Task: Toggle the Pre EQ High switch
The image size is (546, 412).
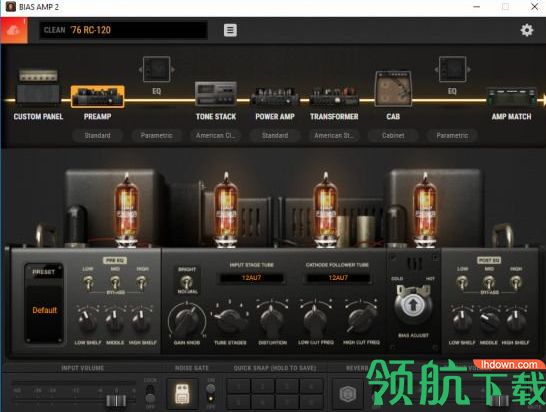Action: (141, 283)
